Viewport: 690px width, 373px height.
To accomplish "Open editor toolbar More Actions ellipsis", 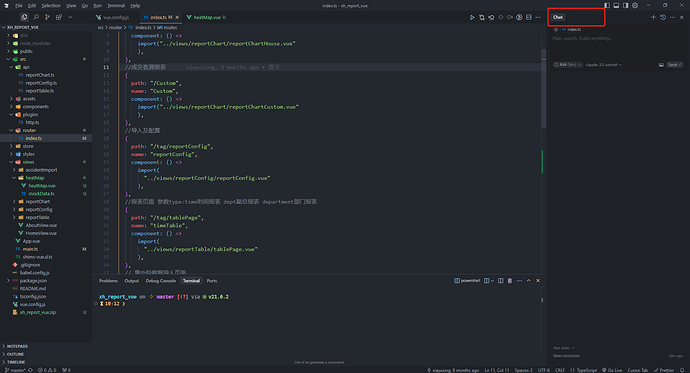I will pos(538,17).
